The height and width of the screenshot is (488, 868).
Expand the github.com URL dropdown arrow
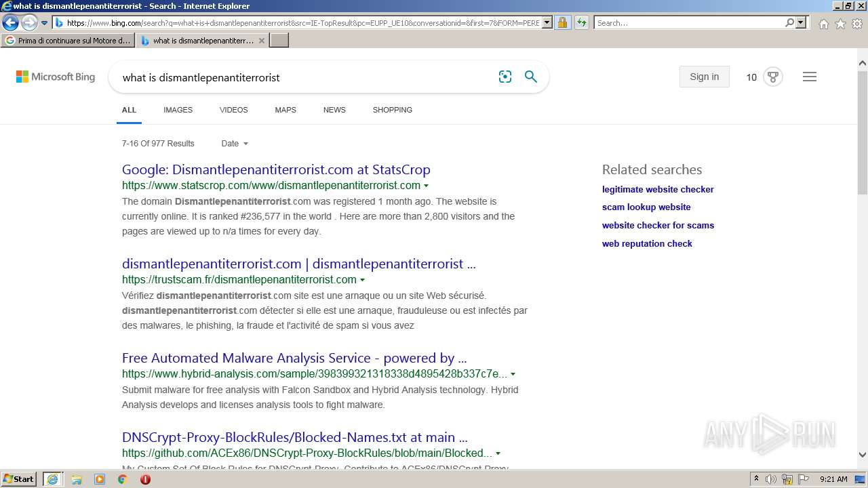pos(498,453)
